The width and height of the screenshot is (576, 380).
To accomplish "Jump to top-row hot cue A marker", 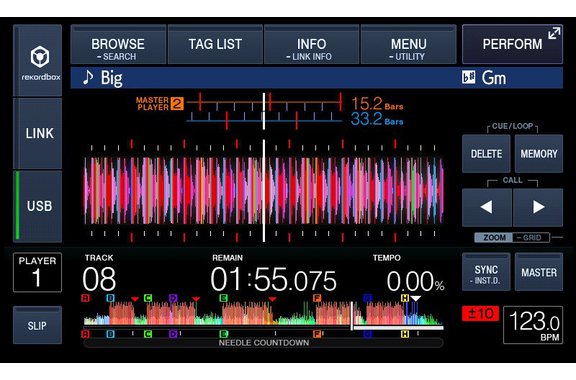I will point(85,298).
